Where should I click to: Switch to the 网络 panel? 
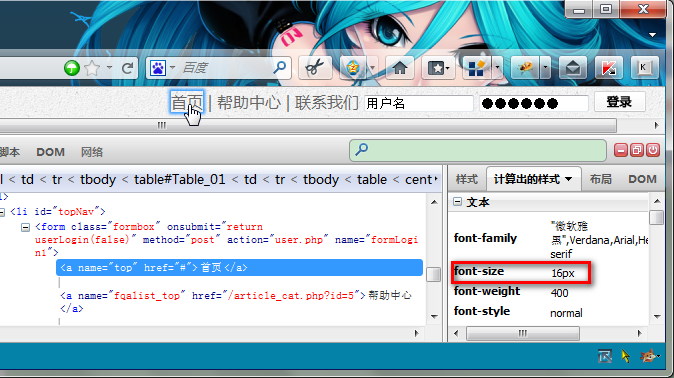[x=92, y=152]
